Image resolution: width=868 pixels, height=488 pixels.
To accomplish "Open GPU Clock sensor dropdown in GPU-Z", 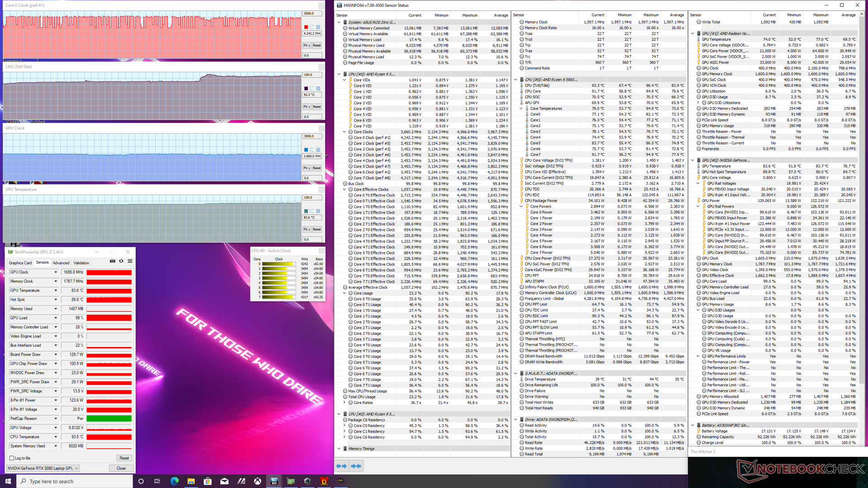I will coord(56,272).
